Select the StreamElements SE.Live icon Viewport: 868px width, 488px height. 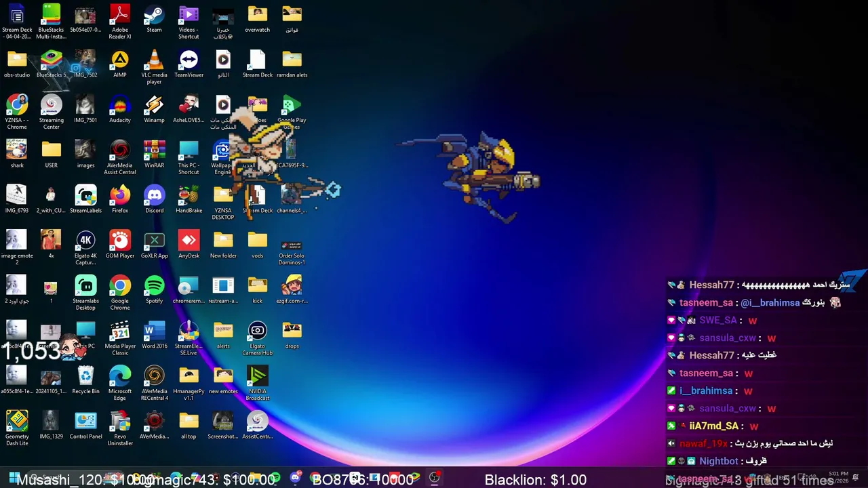point(189,338)
